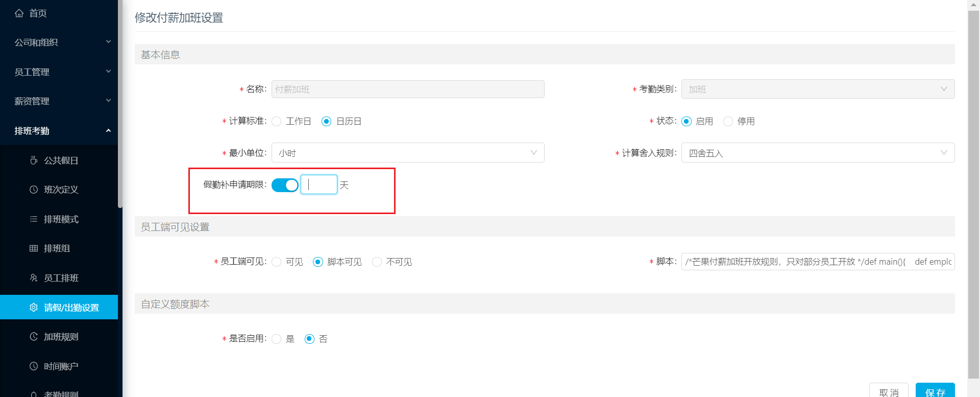The image size is (980, 397).
Task: Click the gear icon for 请假/出勤设置
Action: (34, 308)
